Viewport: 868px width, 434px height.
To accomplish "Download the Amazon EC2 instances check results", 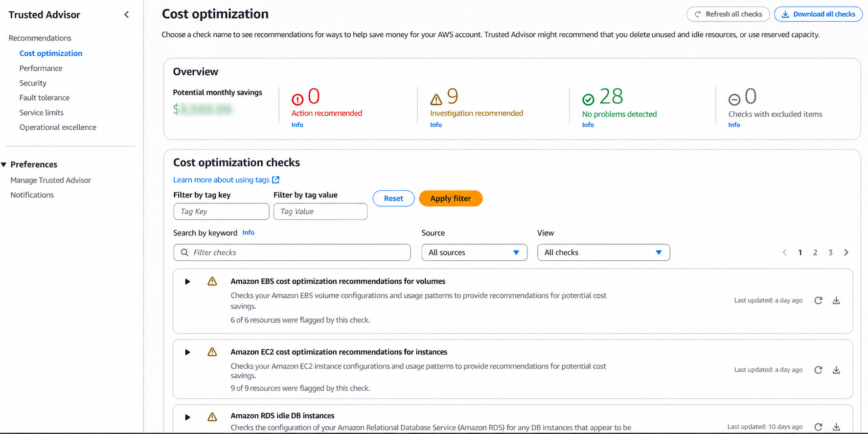I will 836,370.
